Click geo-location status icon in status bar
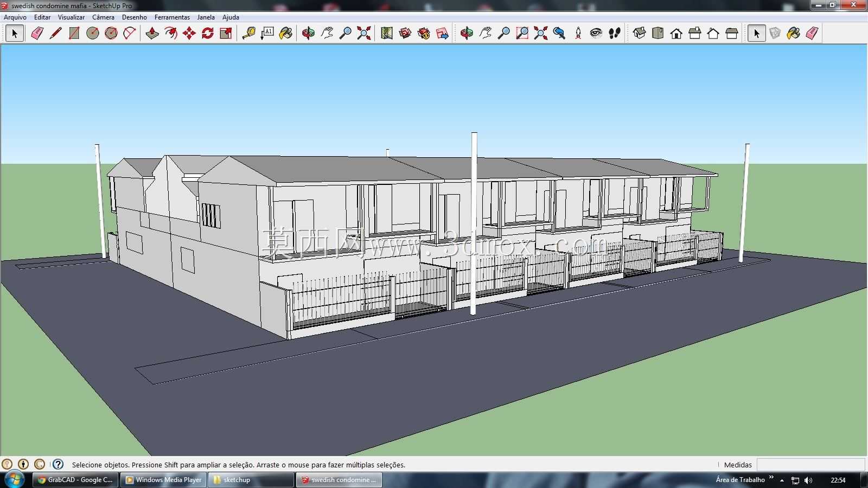This screenshot has width=868, height=488. point(7,464)
